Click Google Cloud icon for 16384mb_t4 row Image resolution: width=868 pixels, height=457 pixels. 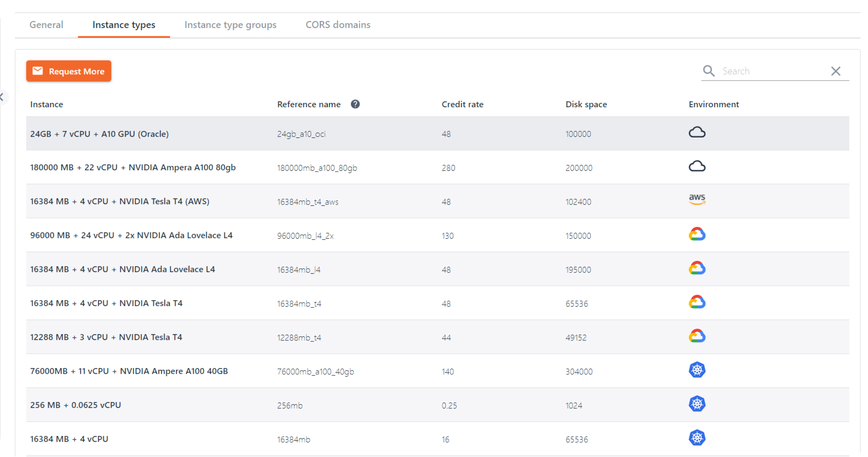[696, 302]
